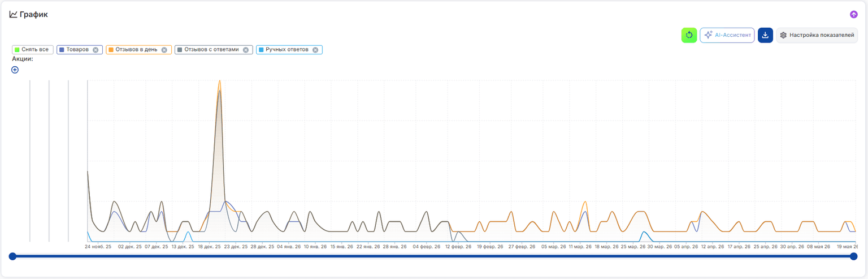Viewport: 868px width, 279px height.
Task: Toggle the Отзывов в день series label
Action: pos(136,50)
